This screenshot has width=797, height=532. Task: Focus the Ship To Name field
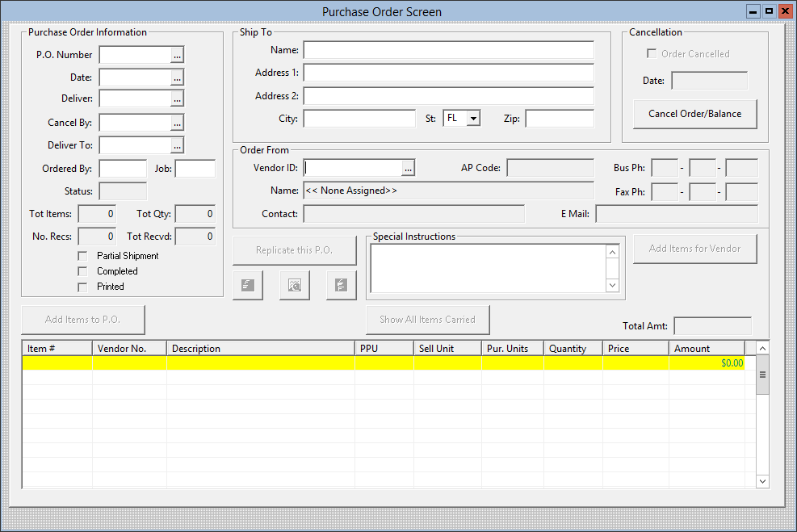[449, 50]
